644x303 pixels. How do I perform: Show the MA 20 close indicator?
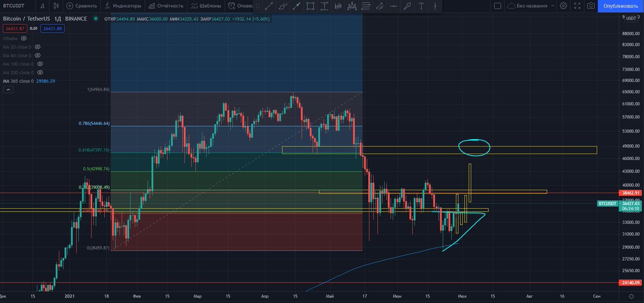38,47
